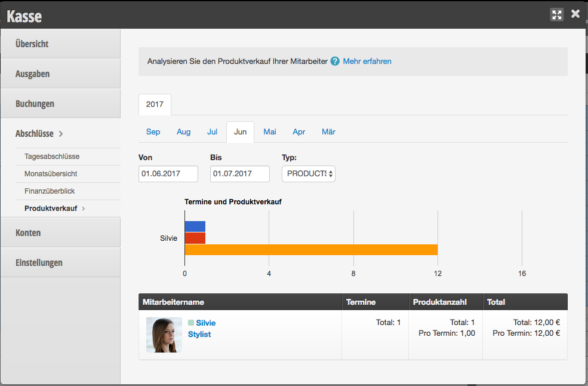588x386 pixels.
Task: Open the Mehr erfahren link
Action: coord(367,61)
